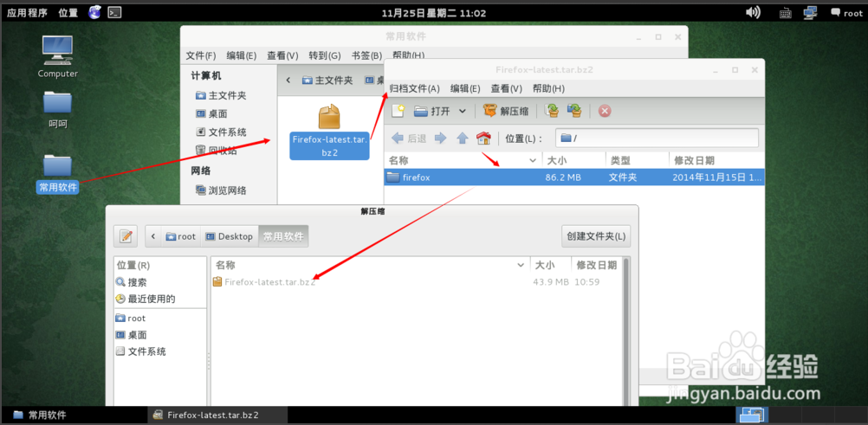This screenshot has height=425, width=868.
Task: Click Desktop in extract dialog path bar
Action: 230,236
